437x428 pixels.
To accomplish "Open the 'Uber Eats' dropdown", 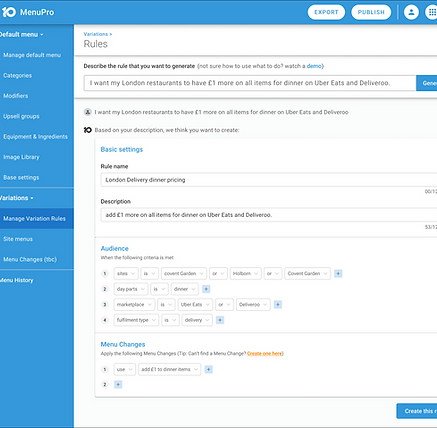I will (195, 304).
